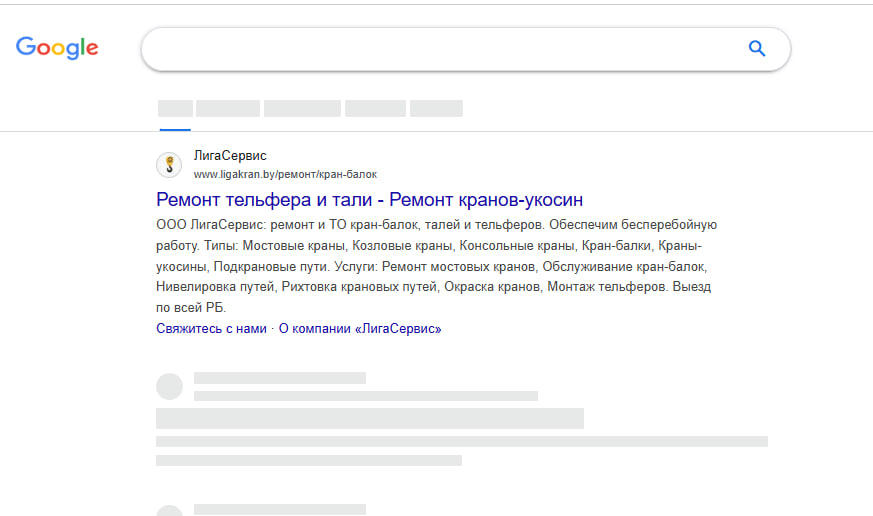
Task: Open the 'Свяжитесь с нами' sitelink
Action: (211, 328)
